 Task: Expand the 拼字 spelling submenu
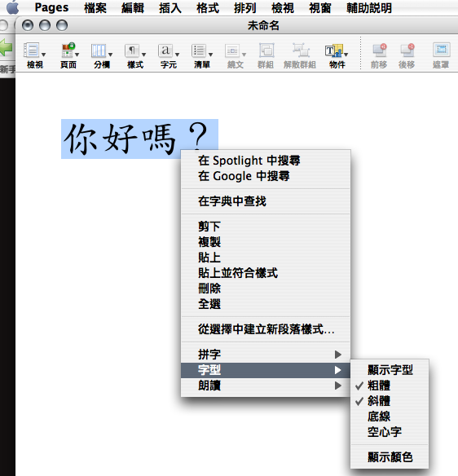click(266, 355)
